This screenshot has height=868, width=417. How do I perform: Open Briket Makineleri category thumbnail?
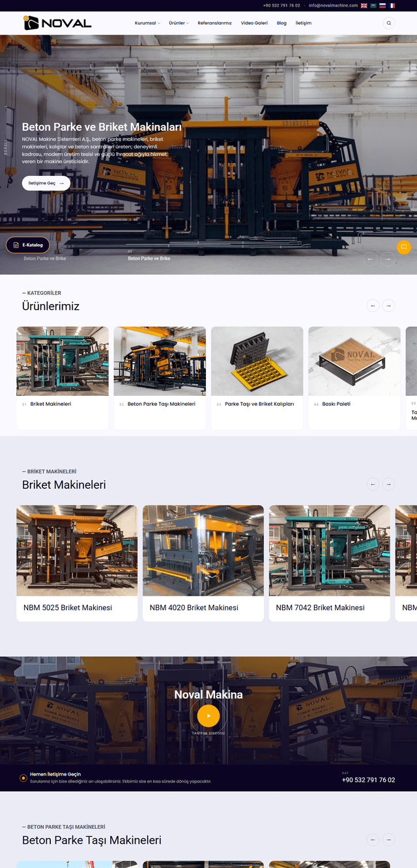(63, 361)
